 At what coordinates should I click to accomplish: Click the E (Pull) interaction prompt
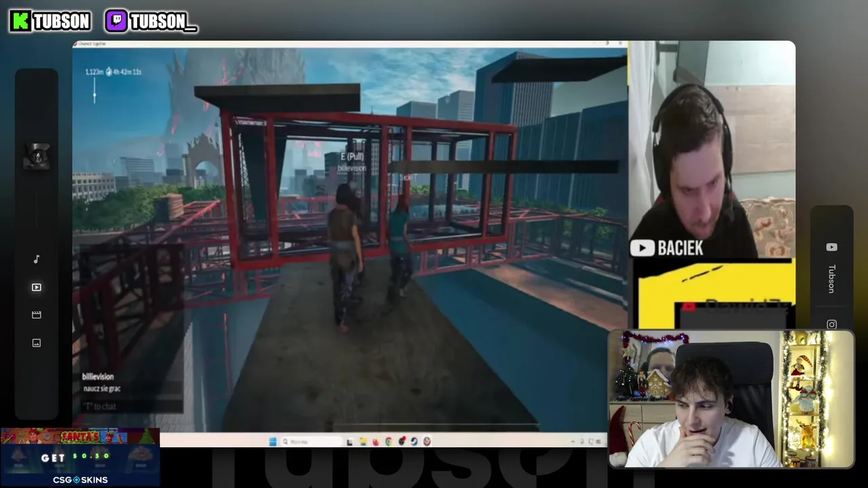352,157
